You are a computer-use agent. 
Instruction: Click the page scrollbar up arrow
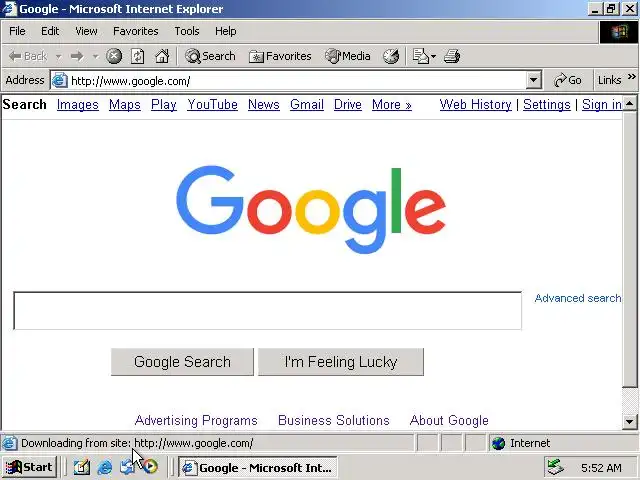point(630,104)
